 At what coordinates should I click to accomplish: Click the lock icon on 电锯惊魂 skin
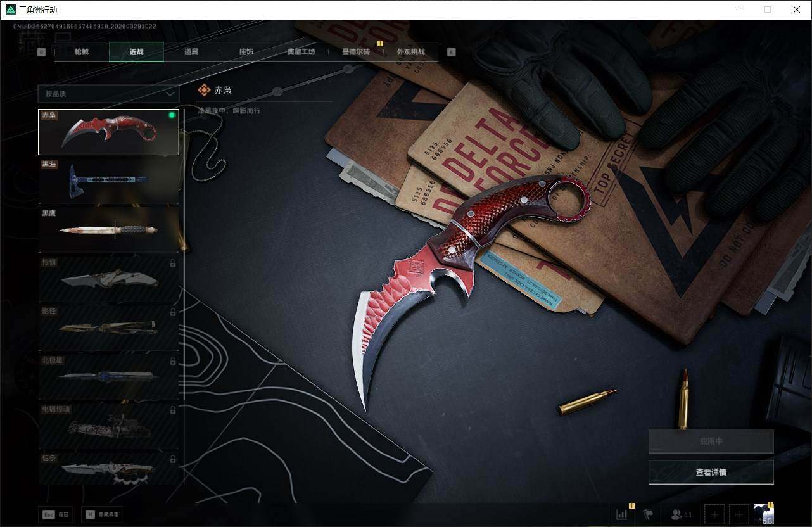click(173, 410)
